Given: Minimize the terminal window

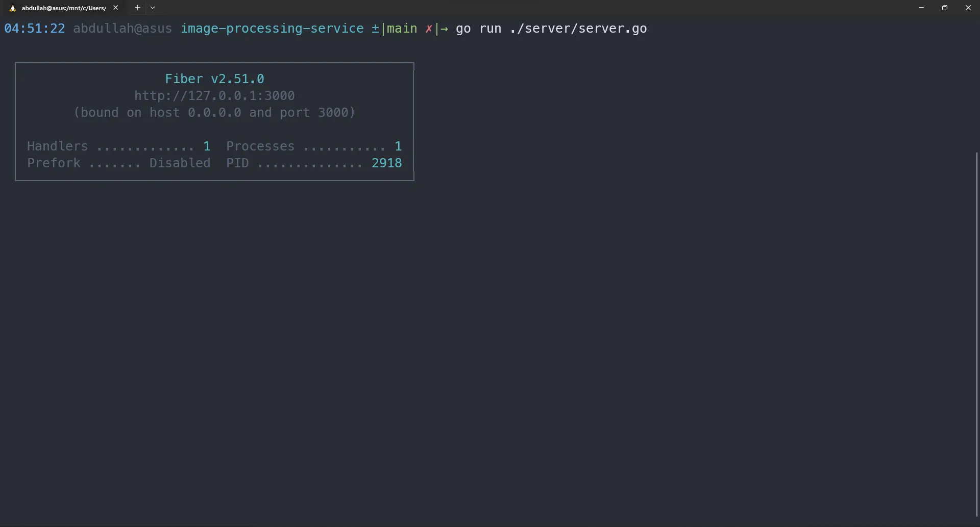Looking at the screenshot, I should [x=921, y=8].
